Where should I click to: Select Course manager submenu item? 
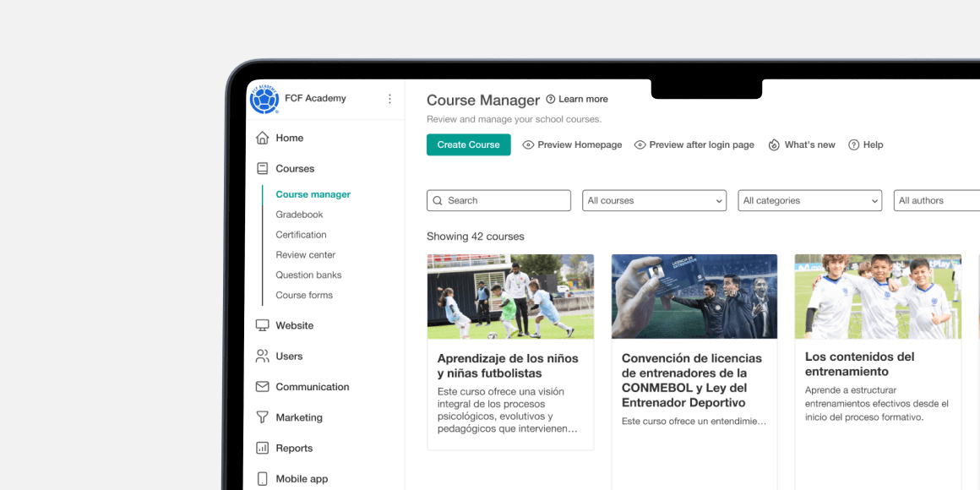pos(313,194)
